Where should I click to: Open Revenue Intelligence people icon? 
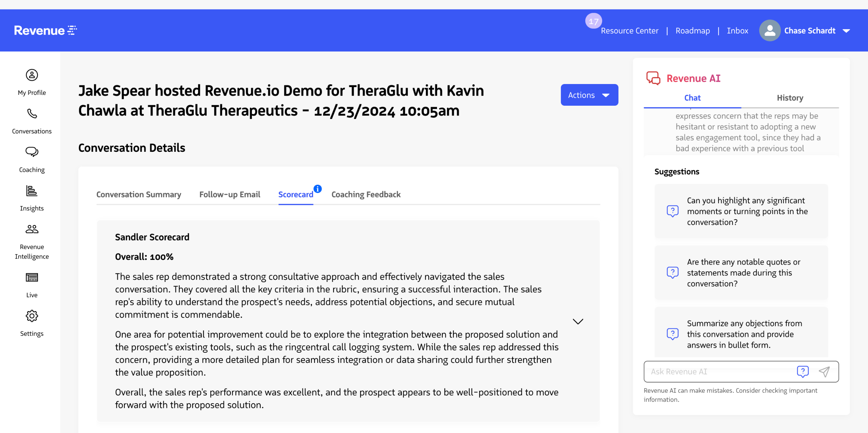32,229
